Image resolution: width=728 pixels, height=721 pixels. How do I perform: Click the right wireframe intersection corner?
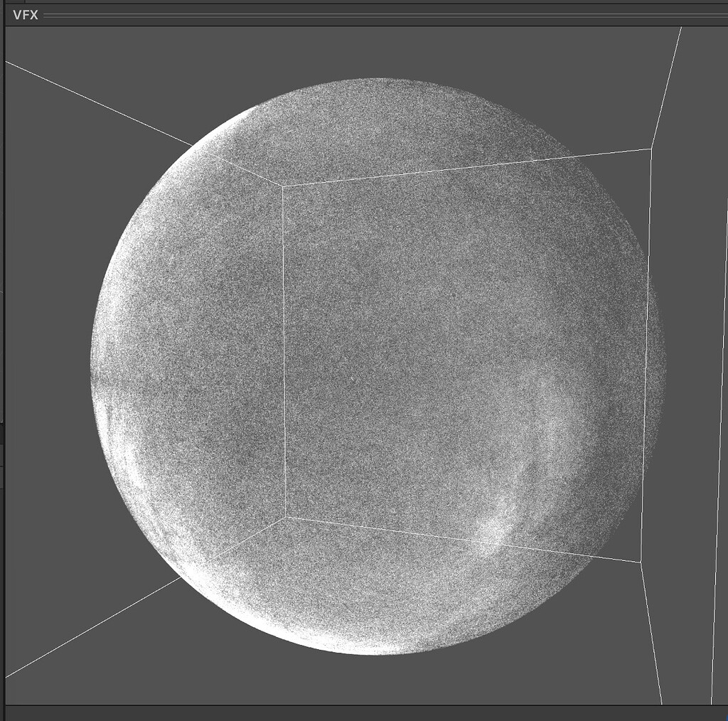651,148
